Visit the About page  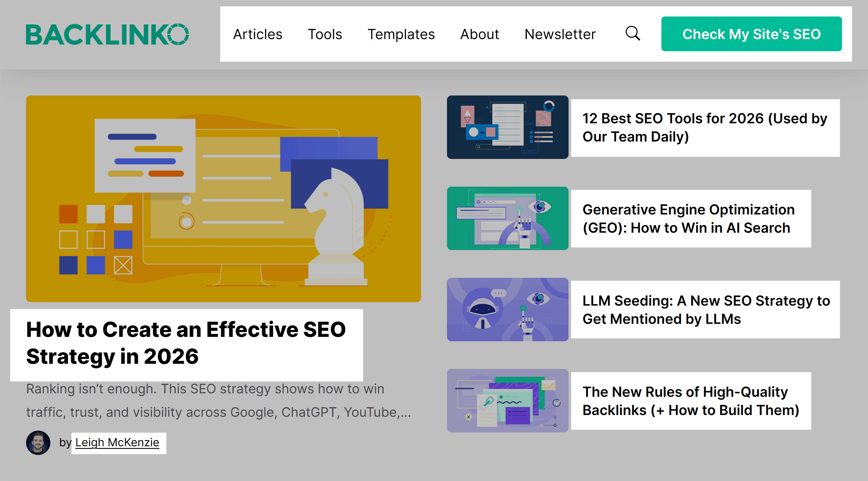[479, 34]
